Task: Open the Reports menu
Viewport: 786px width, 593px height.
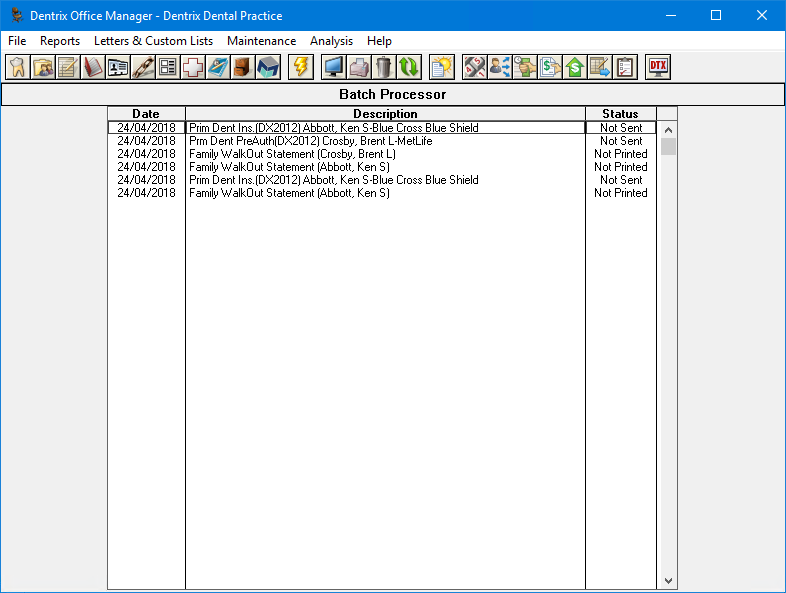Action: click(60, 41)
